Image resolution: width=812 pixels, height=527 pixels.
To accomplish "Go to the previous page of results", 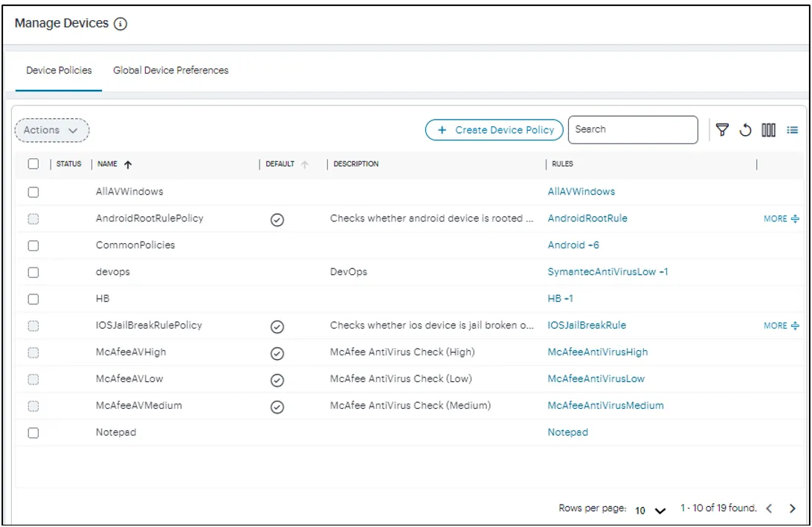I will click(x=769, y=508).
